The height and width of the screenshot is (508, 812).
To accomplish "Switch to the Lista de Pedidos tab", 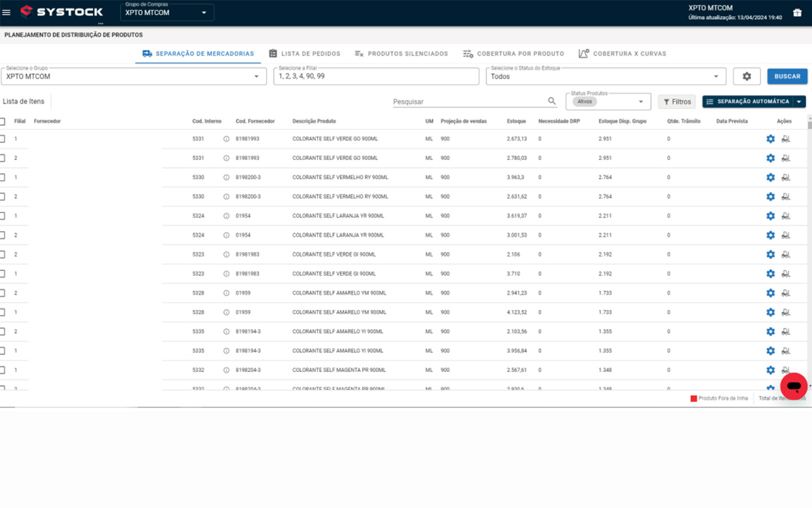I will tap(304, 54).
